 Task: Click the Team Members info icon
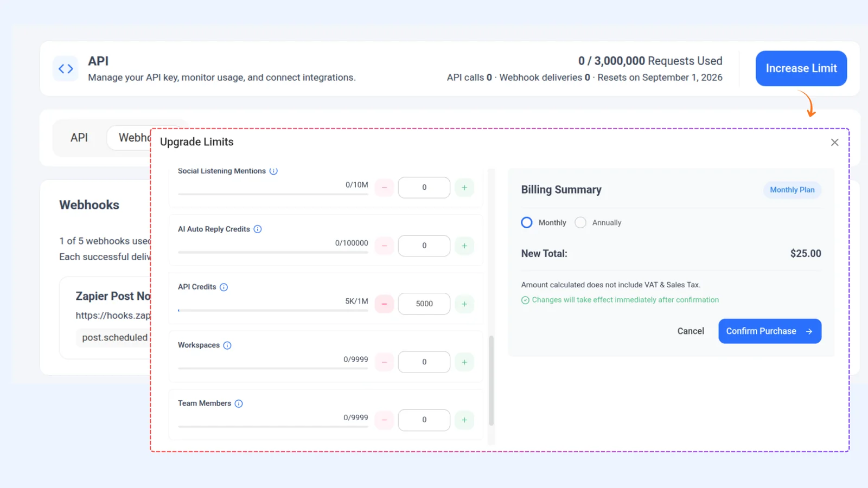[x=239, y=403]
